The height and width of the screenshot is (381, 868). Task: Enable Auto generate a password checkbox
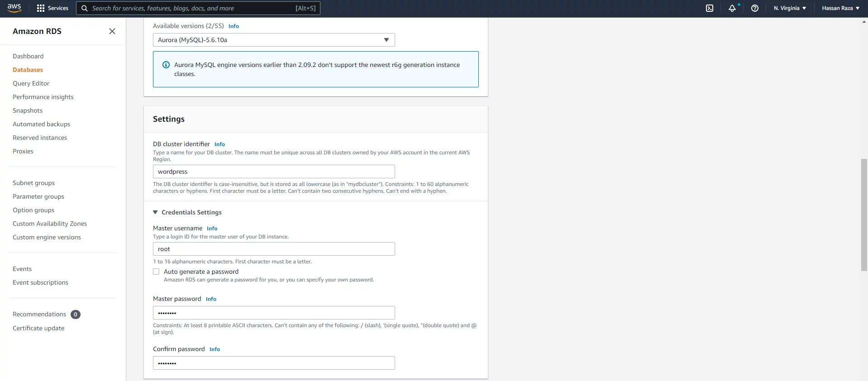click(156, 271)
